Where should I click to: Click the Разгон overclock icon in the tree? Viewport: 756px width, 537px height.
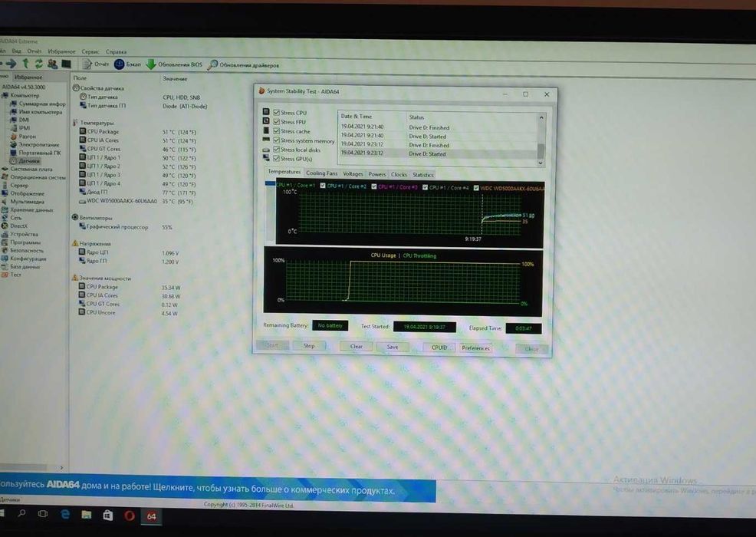point(14,137)
